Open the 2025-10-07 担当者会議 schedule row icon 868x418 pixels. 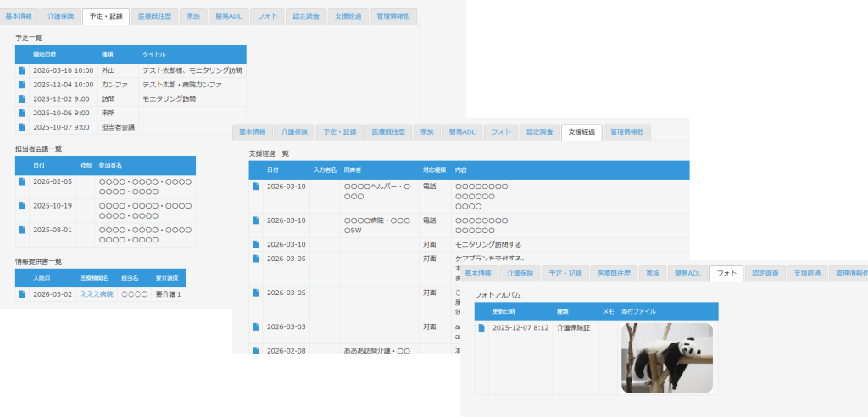pyautogui.click(x=23, y=127)
